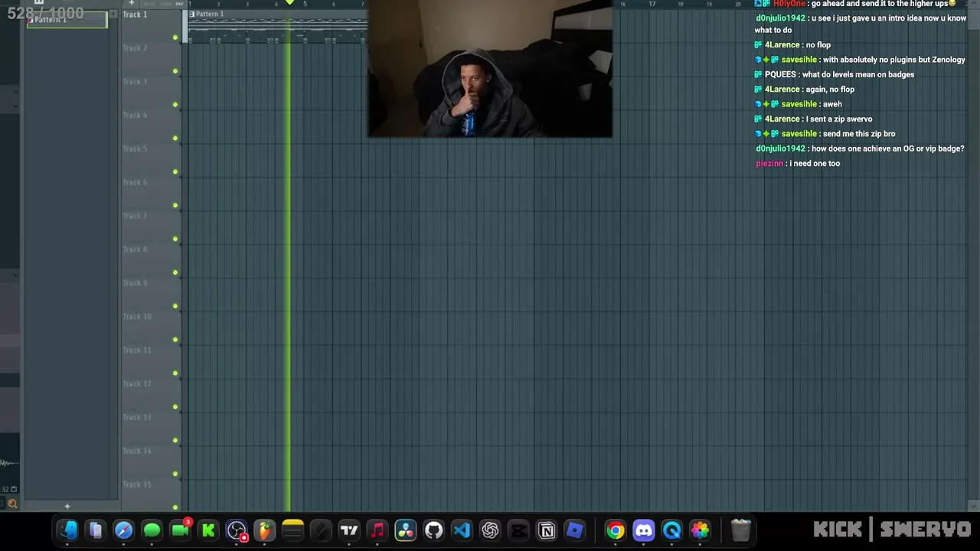Launch the Music app from dock

click(x=377, y=530)
